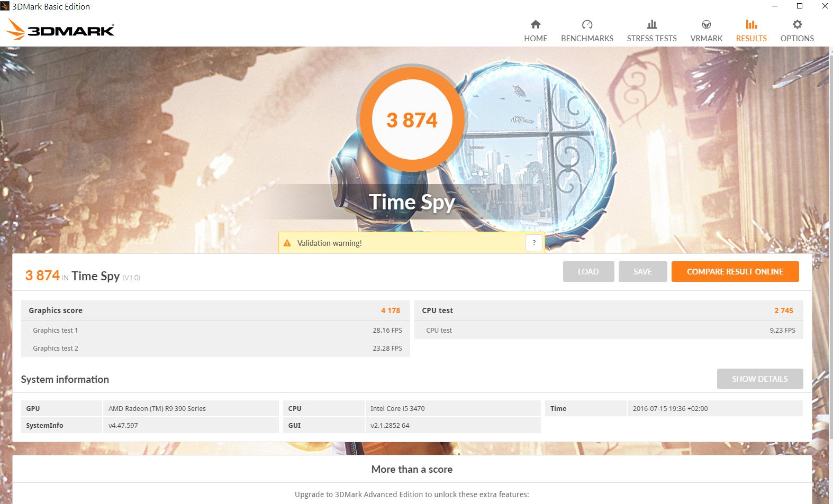Click the Home house icon
This screenshot has height=504, width=833.
pos(536,24)
